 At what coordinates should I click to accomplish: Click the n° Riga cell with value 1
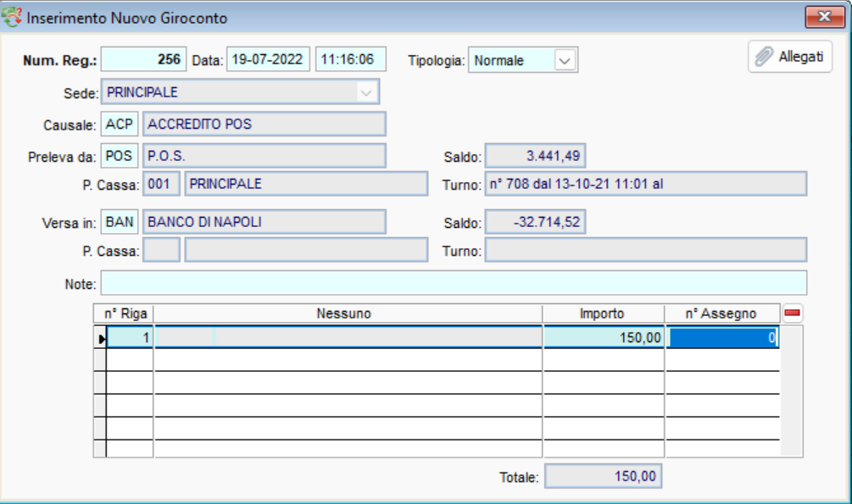coord(129,337)
